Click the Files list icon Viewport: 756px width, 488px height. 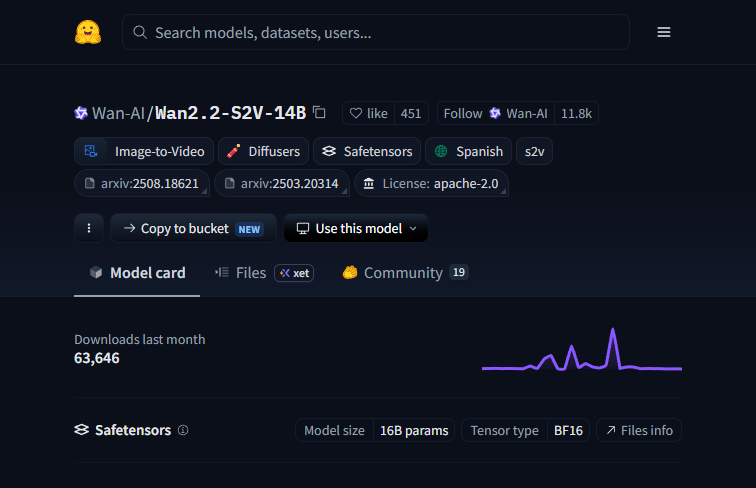[x=222, y=272]
